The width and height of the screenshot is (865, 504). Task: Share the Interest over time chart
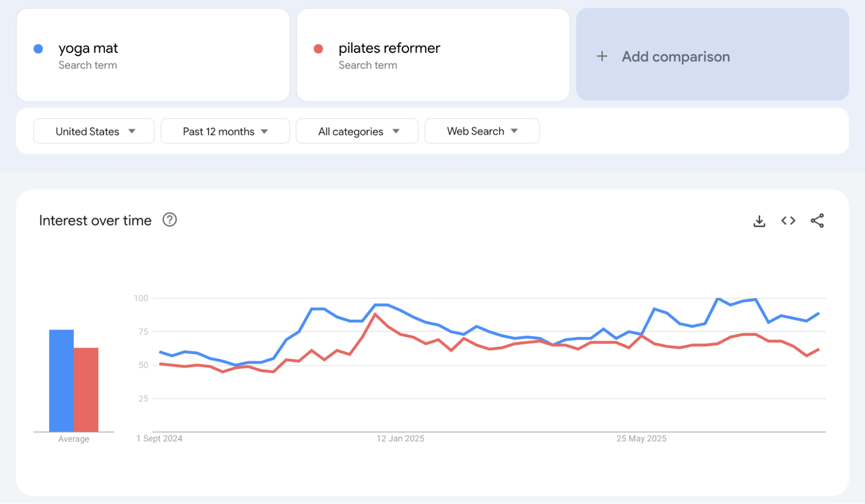click(x=817, y=221)
